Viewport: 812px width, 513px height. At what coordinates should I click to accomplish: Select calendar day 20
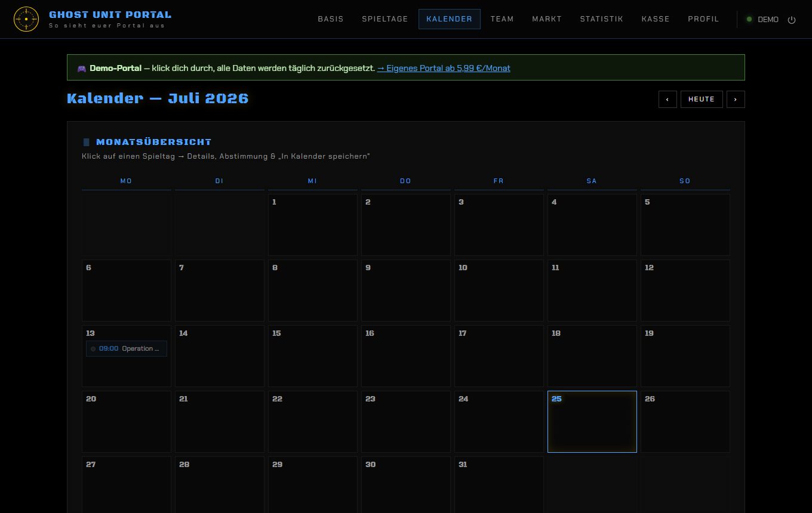[x=127, y=422]
